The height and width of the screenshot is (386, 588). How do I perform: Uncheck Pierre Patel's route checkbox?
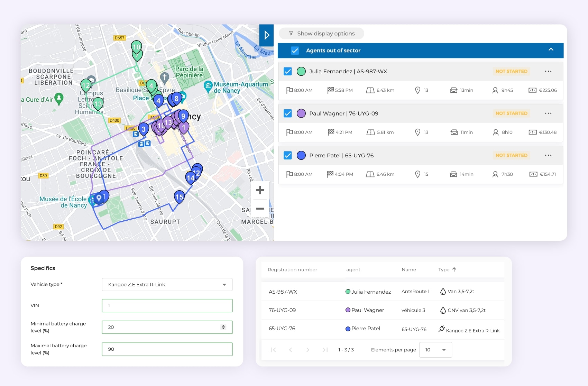pos(287,155)
